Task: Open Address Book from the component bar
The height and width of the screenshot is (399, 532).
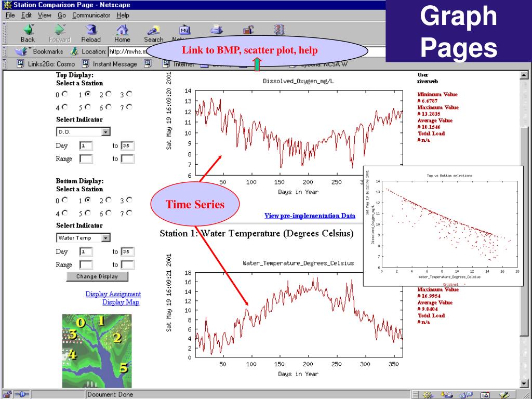Action: (x=486, y=395)
